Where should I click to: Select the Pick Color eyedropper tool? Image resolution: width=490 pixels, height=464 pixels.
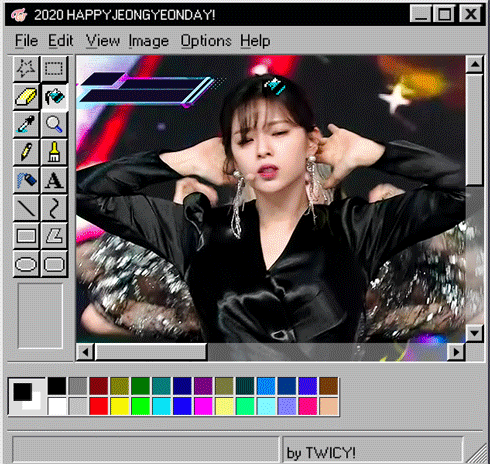click(26, 124)
